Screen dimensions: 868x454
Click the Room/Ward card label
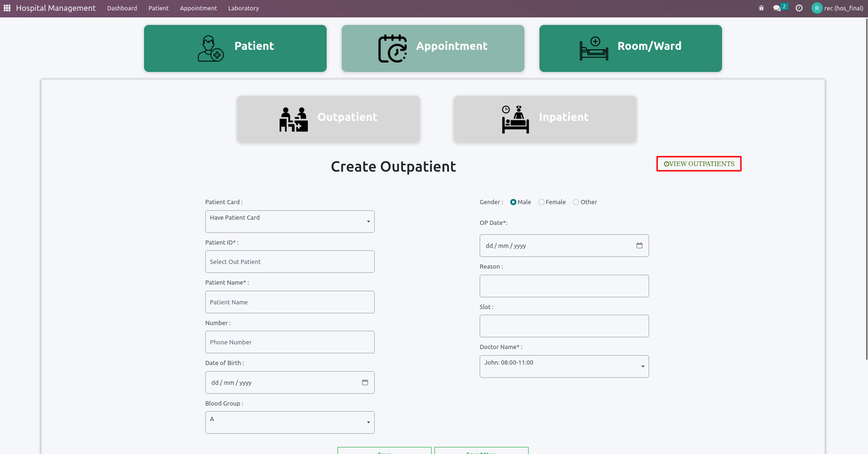click(650, 46)
